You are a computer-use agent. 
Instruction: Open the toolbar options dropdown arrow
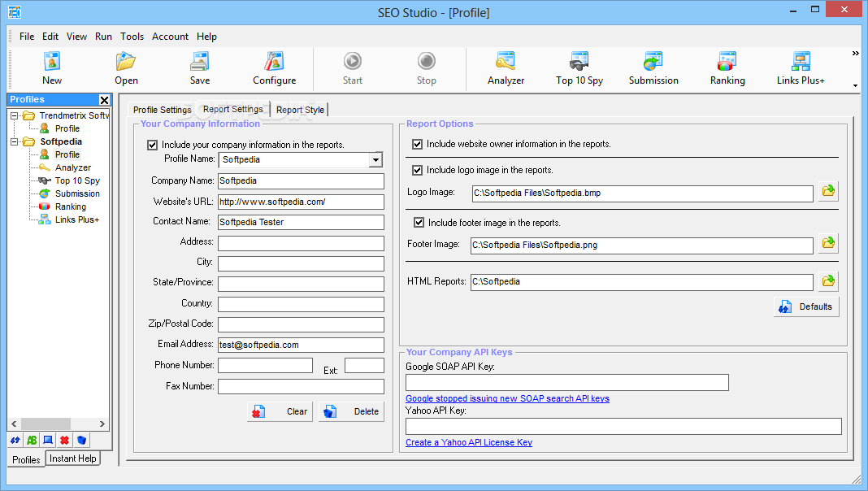(855, 86)
